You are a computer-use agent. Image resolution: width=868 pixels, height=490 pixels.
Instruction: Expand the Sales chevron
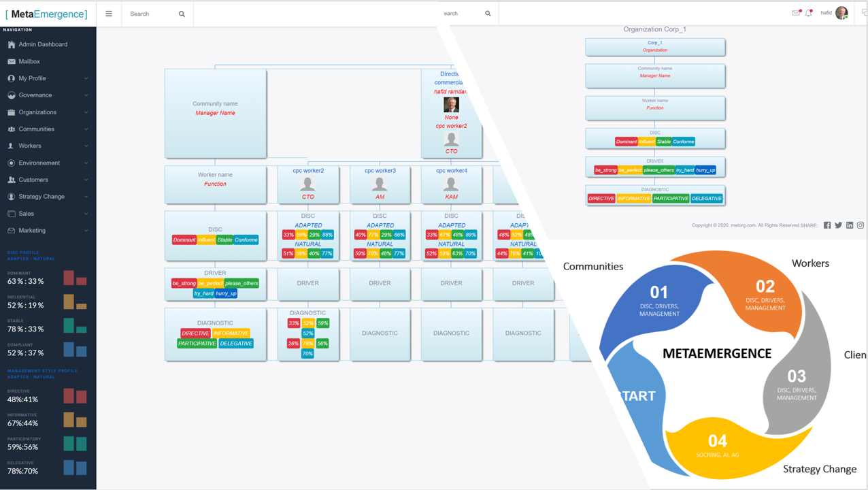[x=86, y=214]
